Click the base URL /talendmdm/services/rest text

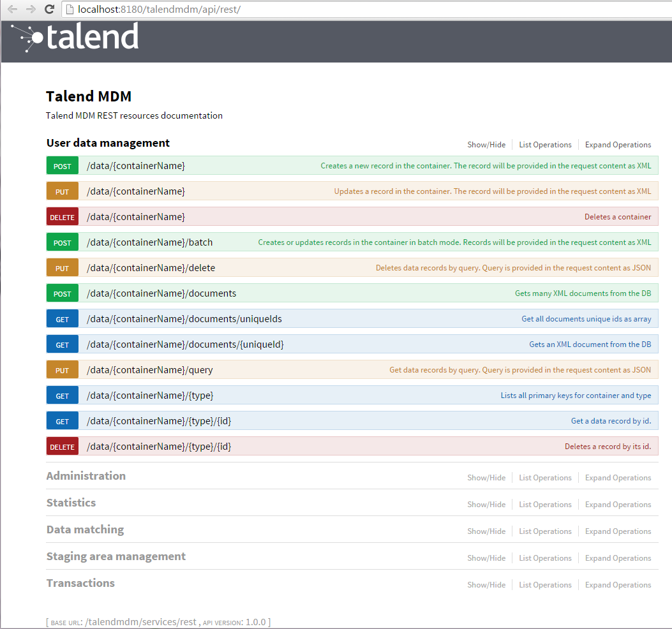140,622
